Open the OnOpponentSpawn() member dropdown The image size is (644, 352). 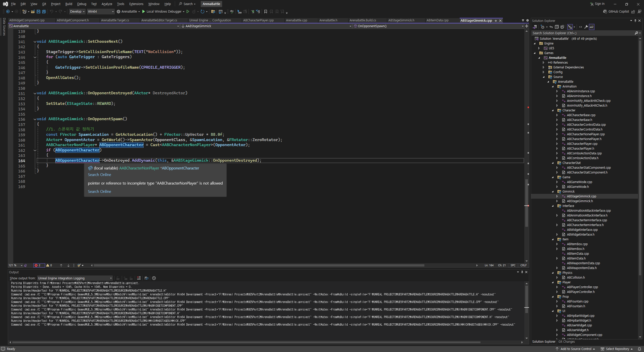(x=438, y=26)
